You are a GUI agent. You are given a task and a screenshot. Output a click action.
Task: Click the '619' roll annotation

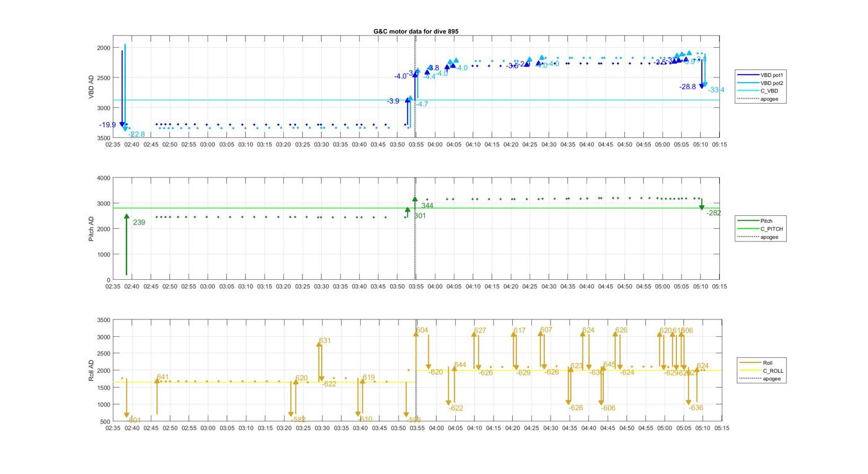368,377
